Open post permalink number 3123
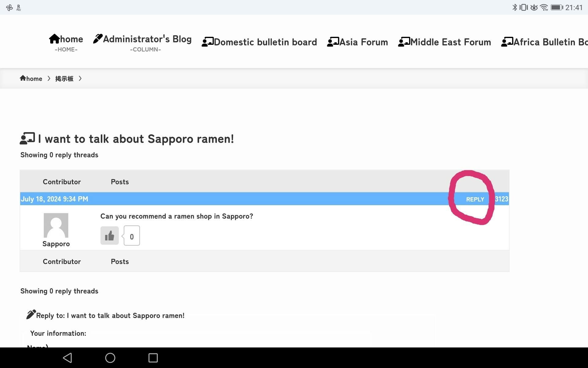The height and width of the screenshot is (368, 588). [501, 199]
